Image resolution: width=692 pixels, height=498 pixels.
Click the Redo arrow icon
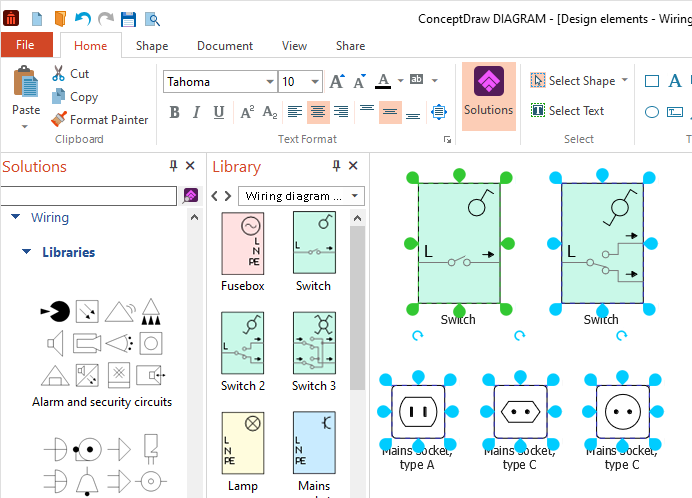coord(106,19)
